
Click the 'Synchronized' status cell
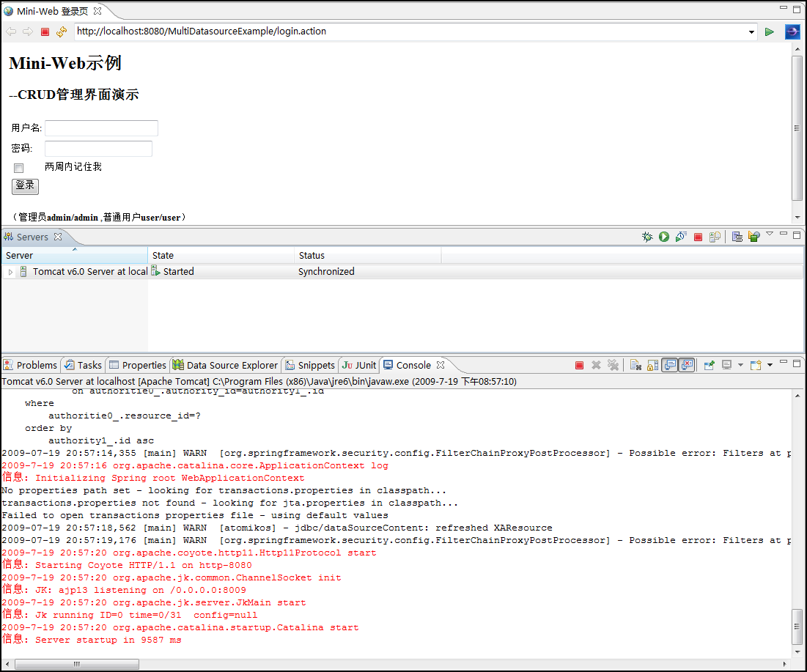pos(326,272)
